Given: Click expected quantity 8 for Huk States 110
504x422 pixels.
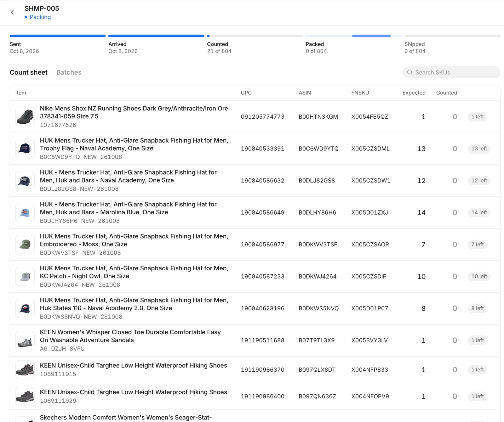Looking at the screenshot, I should click(423, 308).
